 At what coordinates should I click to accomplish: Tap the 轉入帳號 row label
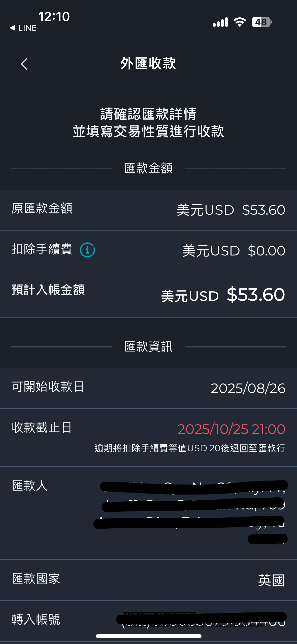36,619
